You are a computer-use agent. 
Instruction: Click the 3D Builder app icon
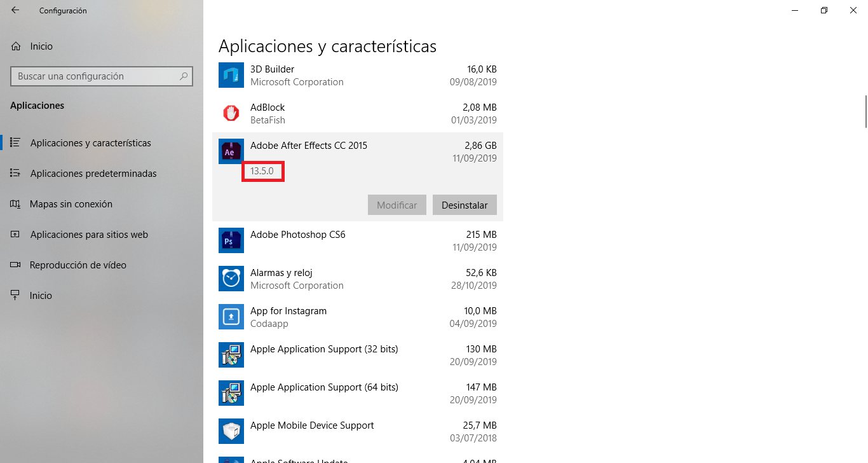[x=231, y=75]
